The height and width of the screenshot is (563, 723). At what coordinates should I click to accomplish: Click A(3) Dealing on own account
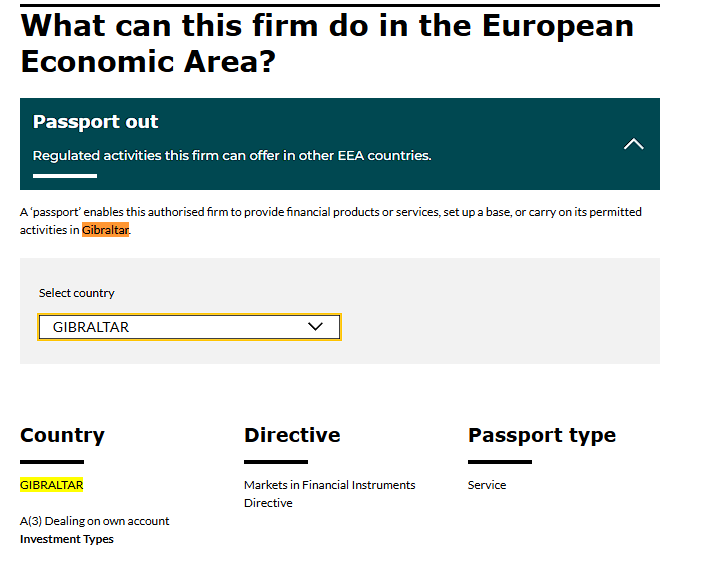coord(95,521)
